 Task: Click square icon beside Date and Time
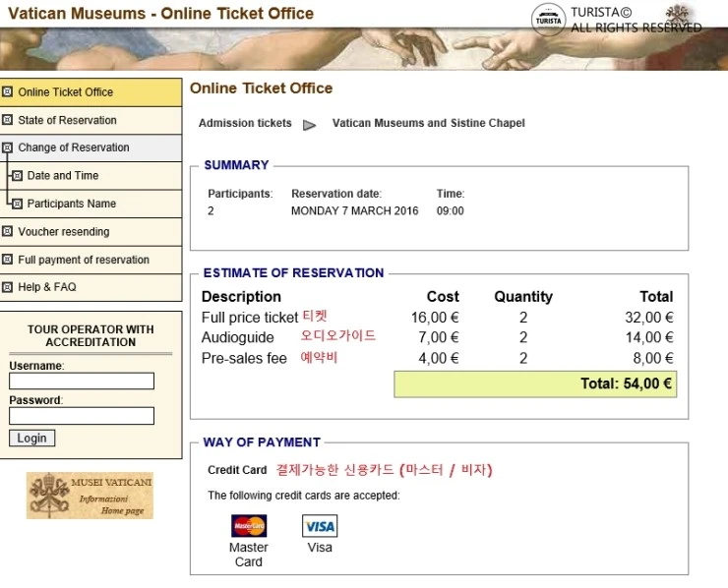(x=17, y=176)
